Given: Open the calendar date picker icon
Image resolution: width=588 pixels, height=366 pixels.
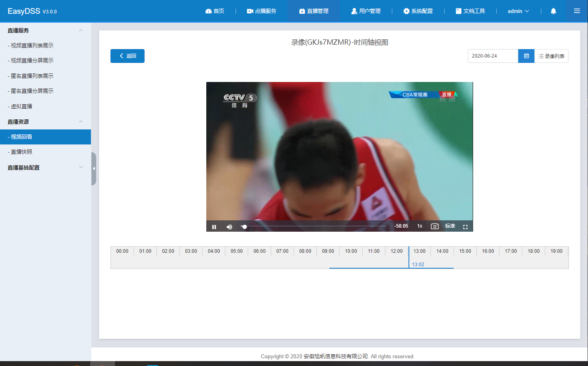Looking at the screenshot, I should tap(526, 56).
